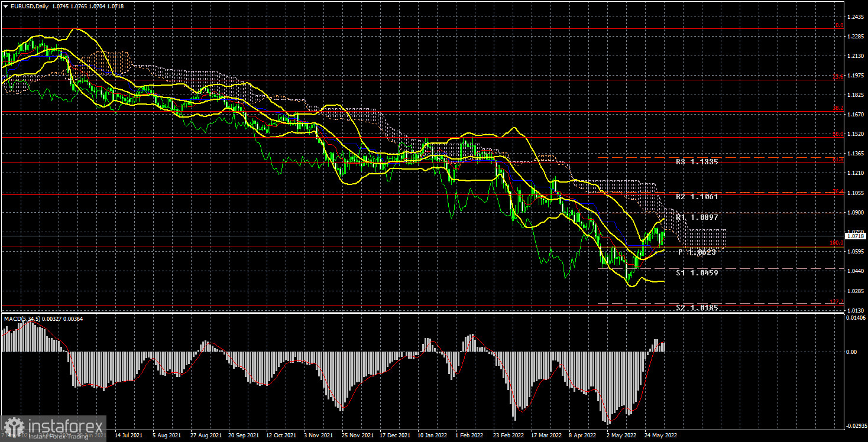
Task: Click the 127.2 Fibonacci level label
Action: point(836,302)
